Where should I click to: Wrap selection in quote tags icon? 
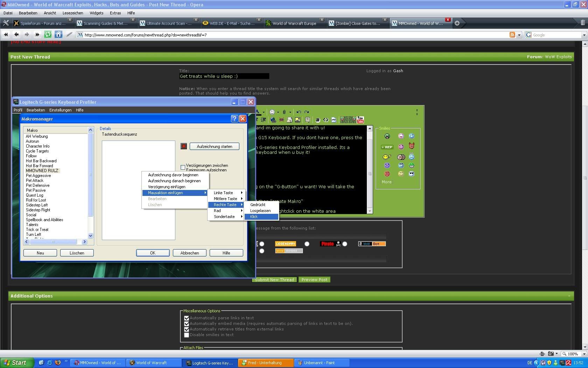click(x=307, y=120)
